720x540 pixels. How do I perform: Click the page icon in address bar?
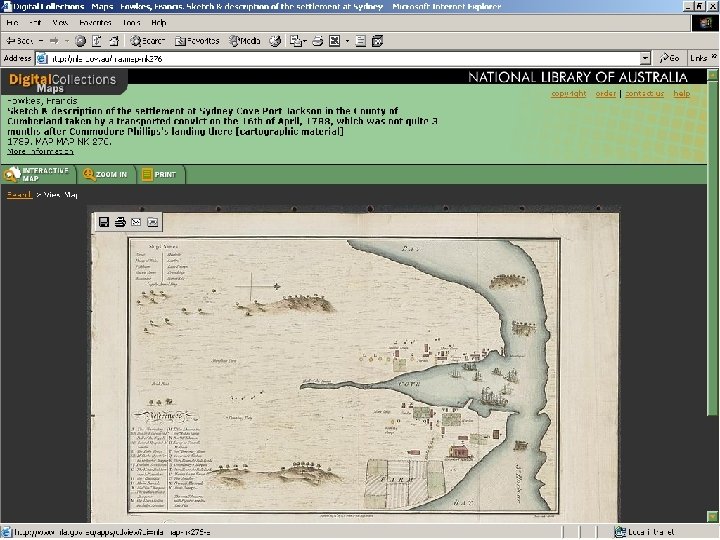[x=42, y=58]
